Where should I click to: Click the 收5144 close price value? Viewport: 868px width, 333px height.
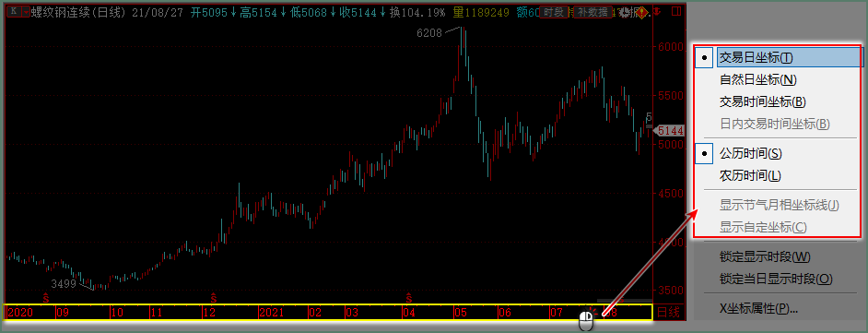tap(358, 12)
